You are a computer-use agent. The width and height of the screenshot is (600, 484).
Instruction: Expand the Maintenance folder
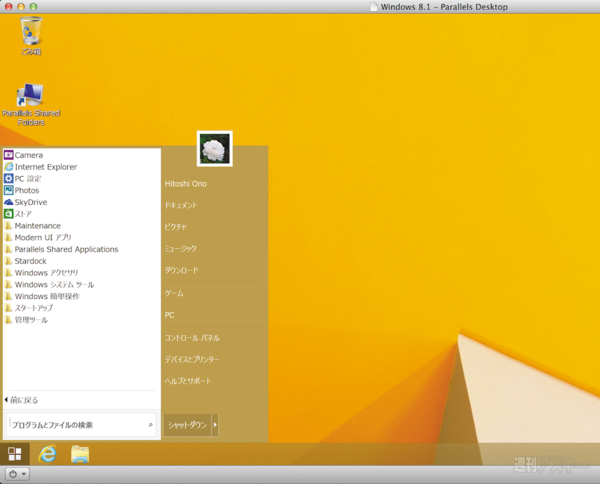click(33, 226)
